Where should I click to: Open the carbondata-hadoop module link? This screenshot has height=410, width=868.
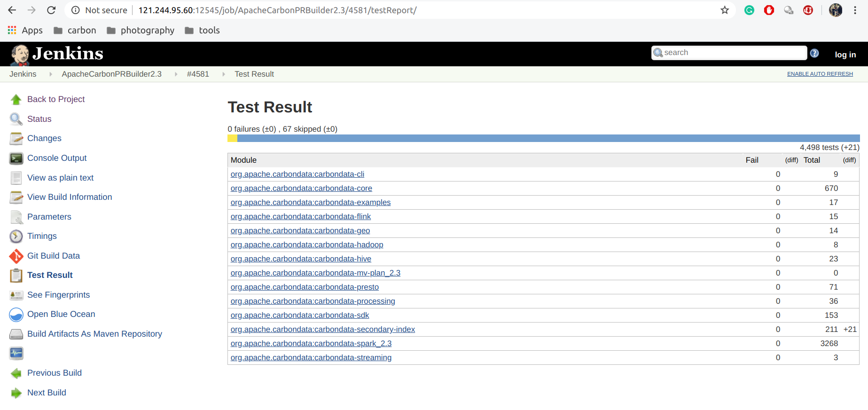307,245
